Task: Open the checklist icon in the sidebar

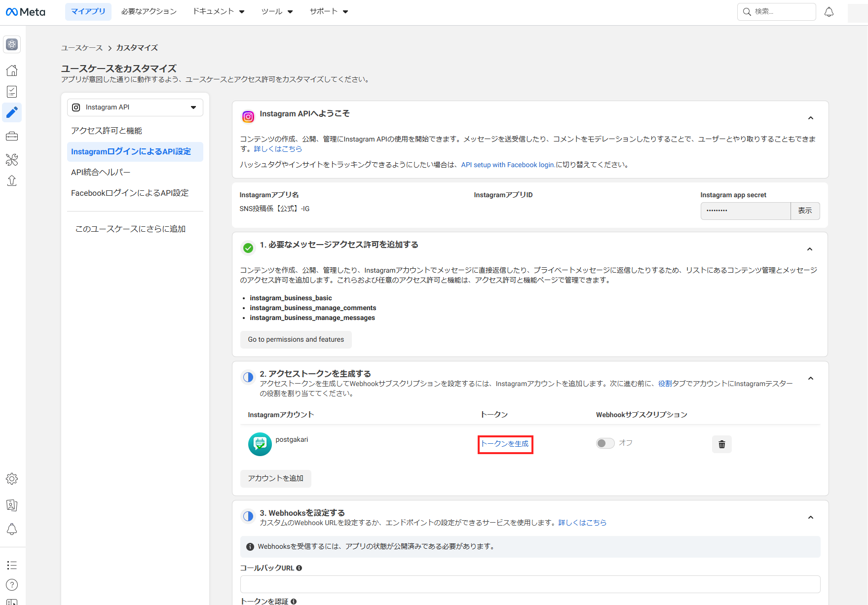Action: point(12,92)
